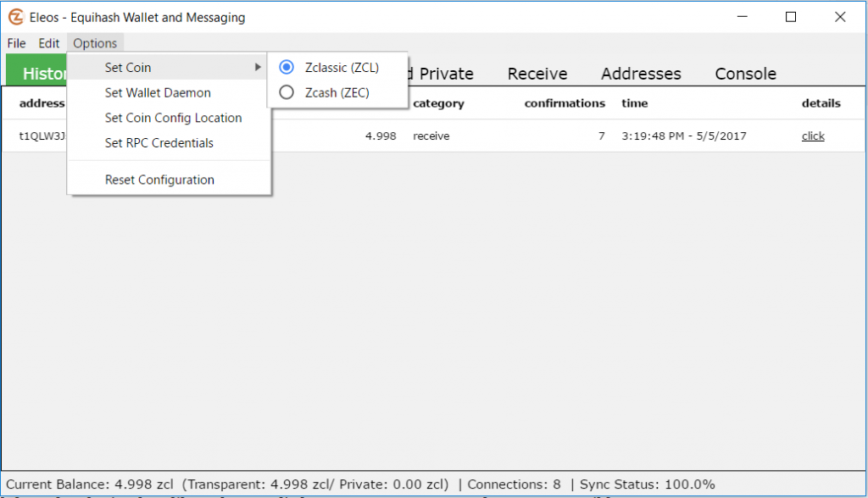Select the receive category cell

click(x=431, y=136)
